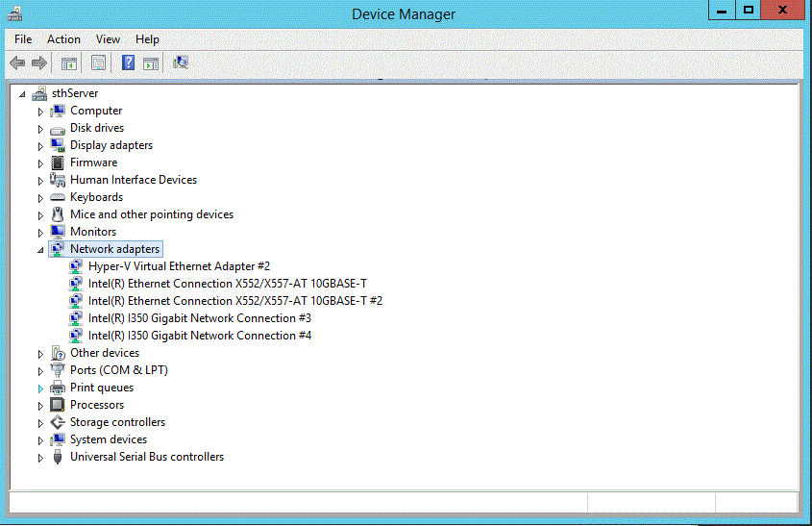This screenshot has height=526, width=812.
Task: Select Intel(R) I350 Gigabit Network Connection #3
Action: (x=199, y=318)
